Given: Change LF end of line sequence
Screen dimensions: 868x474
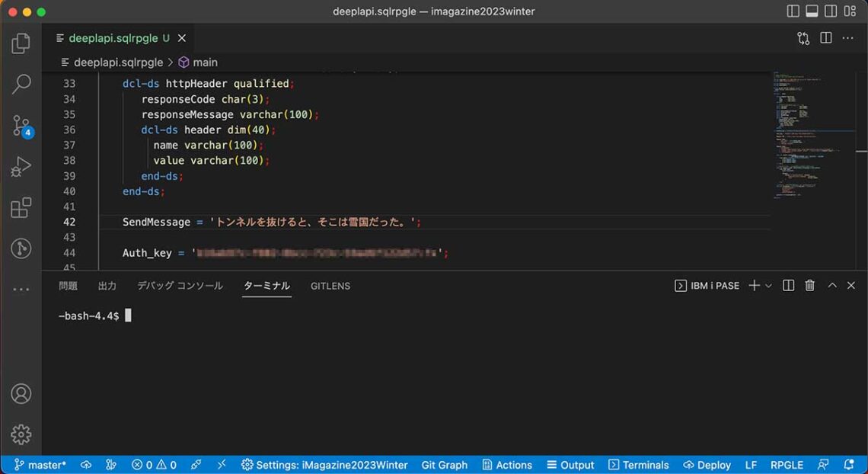Looking at the screenshot, I should 751,465.
